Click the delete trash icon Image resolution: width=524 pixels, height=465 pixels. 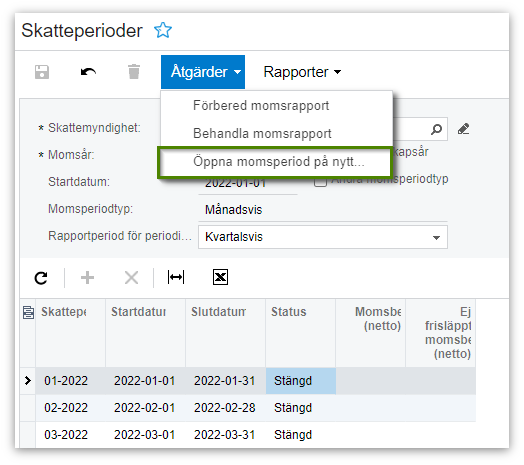pyautogui.click(x=134, y=72)
